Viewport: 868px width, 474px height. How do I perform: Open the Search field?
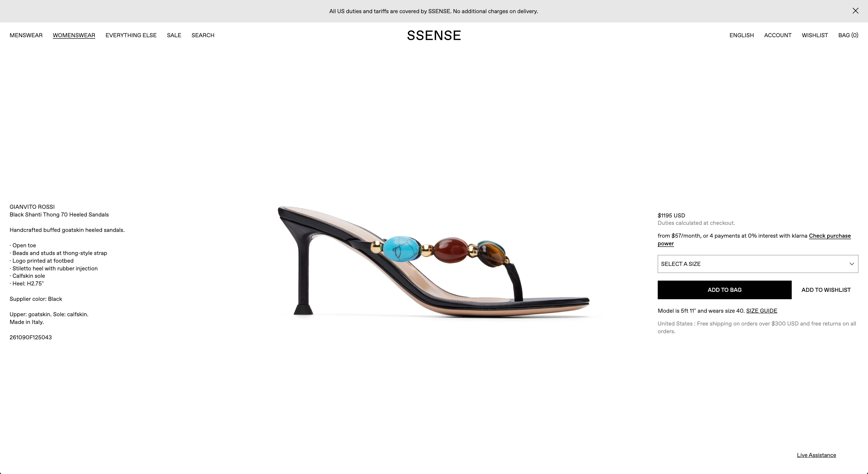(x=203, y=35)
